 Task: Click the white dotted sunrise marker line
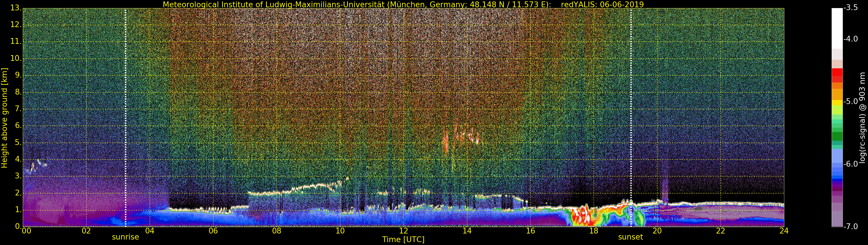point(125,117)
